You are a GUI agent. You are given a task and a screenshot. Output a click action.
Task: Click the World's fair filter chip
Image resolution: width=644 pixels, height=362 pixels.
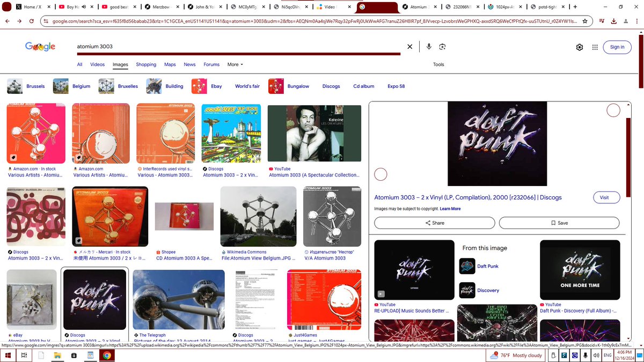pyautogui.click(x=247, y=86)
